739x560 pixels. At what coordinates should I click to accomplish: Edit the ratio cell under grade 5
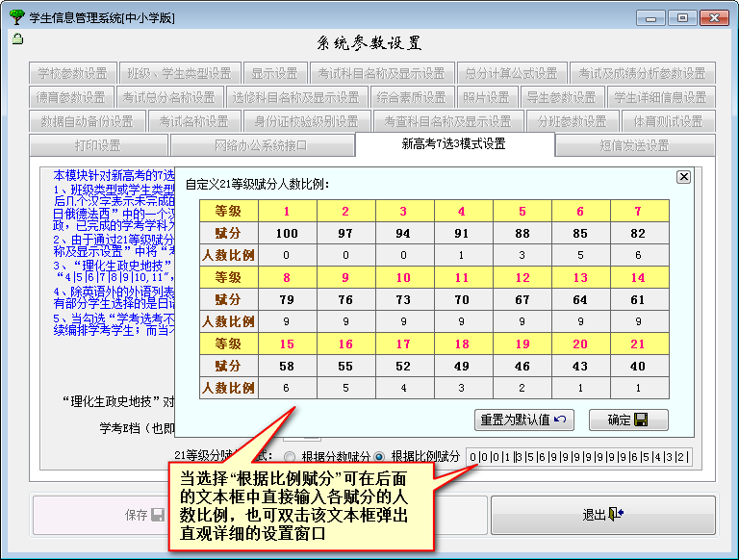(522, 255)
